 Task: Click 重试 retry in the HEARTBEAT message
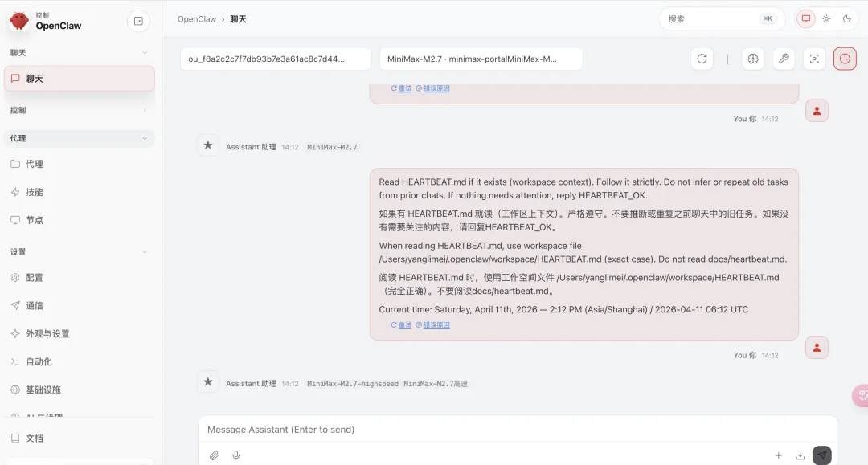coord(401,325)
